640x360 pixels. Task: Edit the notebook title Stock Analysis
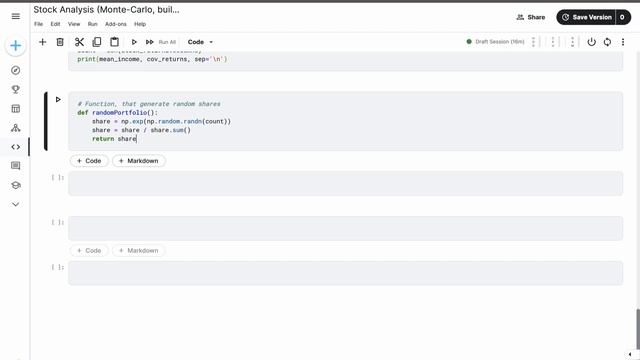click(x=106, y=10)
